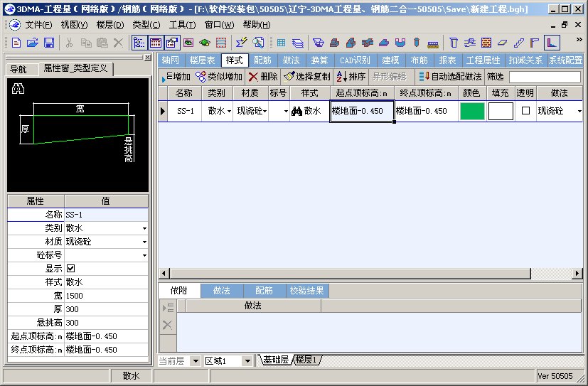Click the 筛选 filter input field
This screenshot has height=386, width=588.
pos(545,76)
